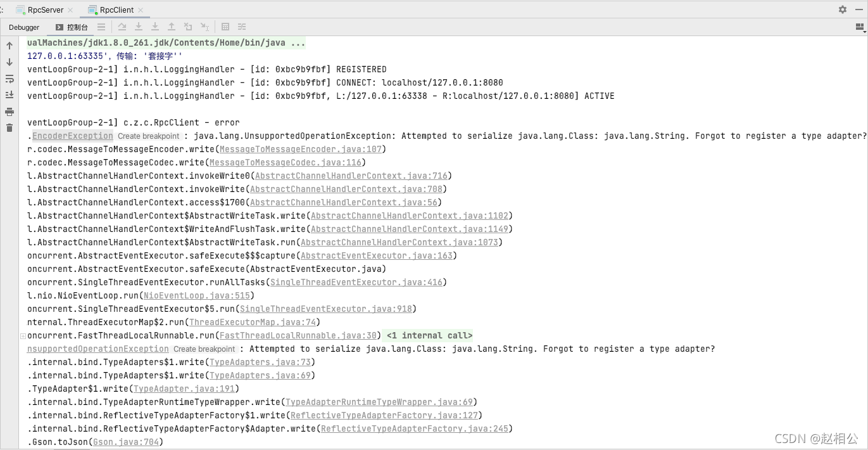Click the Step Into debugger icon

coord(139,27)
